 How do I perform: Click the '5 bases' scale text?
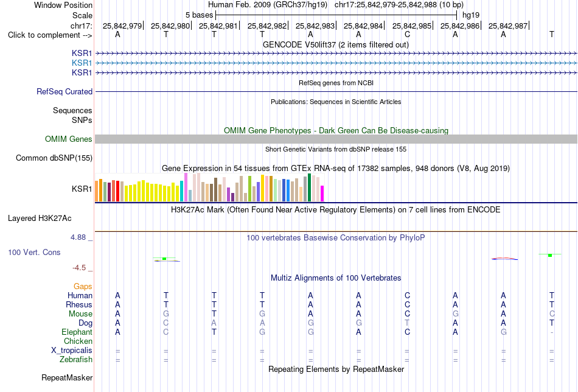(199, 15)
